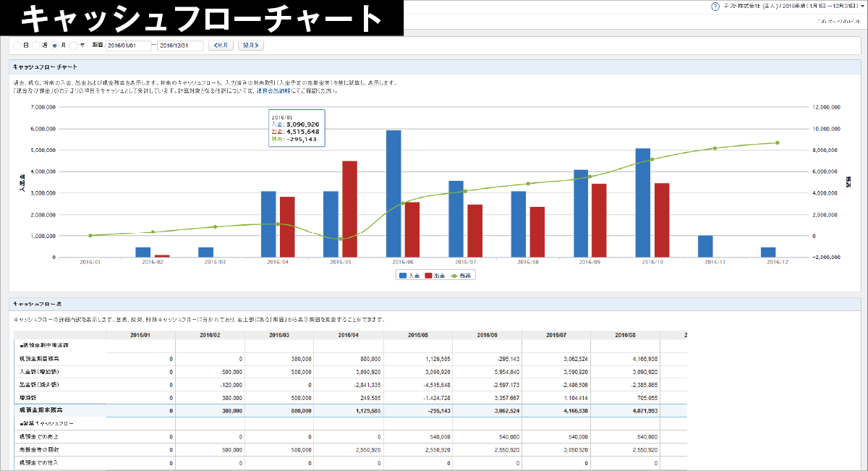Open the page hints link at top right
Viewport: 868px width, 471px height.
point(840,22)
